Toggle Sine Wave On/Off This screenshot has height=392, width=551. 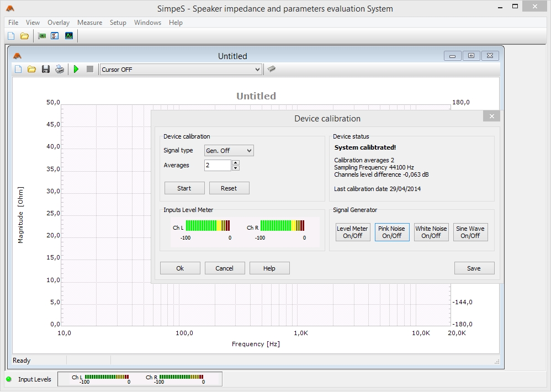click(x=470, y=232)
